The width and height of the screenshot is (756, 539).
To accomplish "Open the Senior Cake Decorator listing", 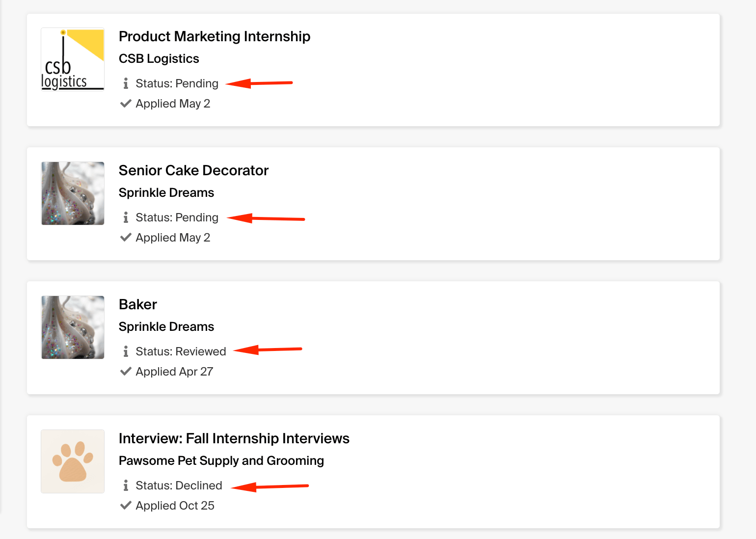I will click(193, 170).
